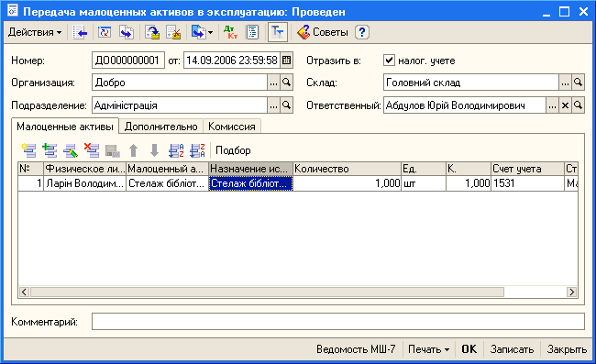Click the document date field

[232, 61]
